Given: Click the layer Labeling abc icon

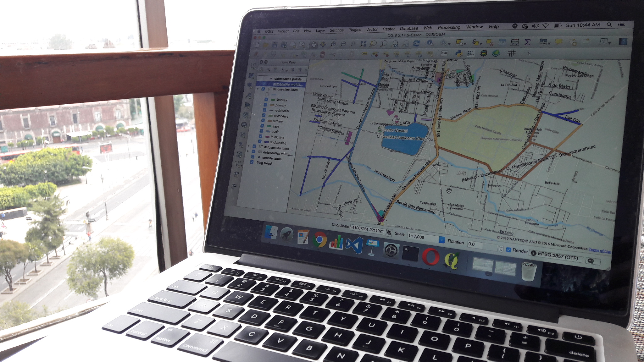Looking at the screenshot, I should (x=364, y=54).
